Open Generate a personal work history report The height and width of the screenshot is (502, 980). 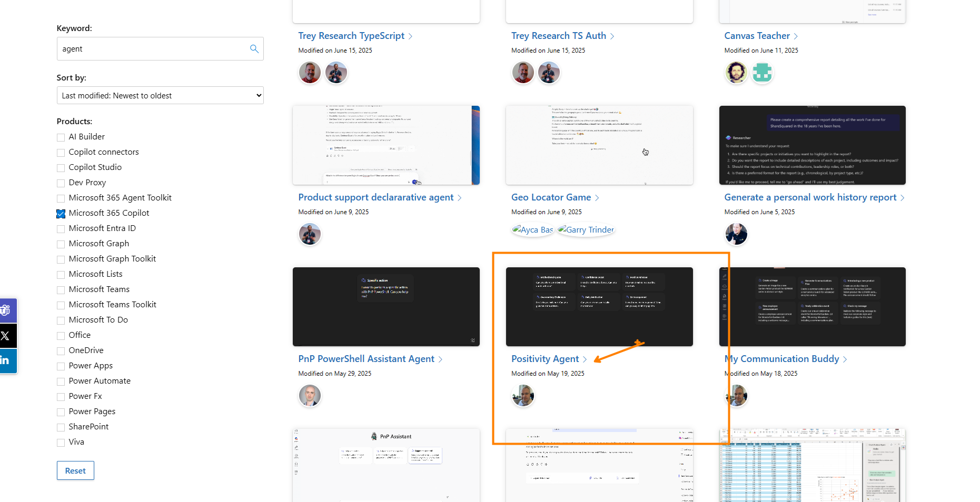810,197
